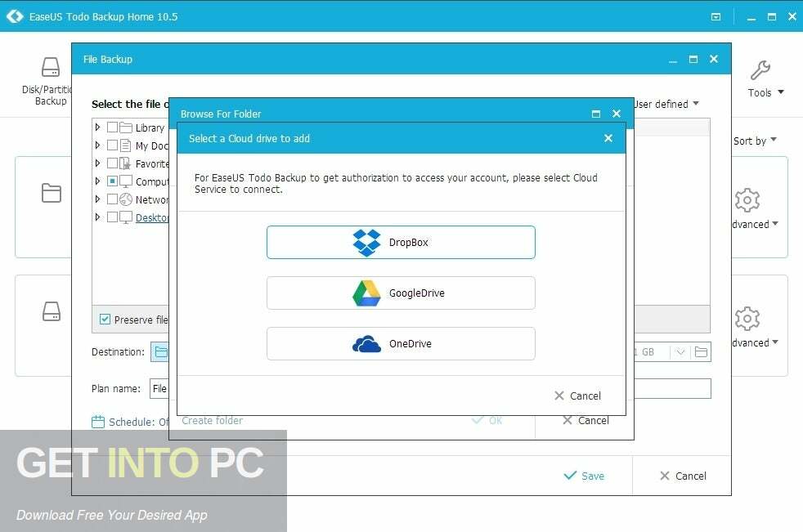Cancel the Browse For Folder dialog

(x=585, y=420)
